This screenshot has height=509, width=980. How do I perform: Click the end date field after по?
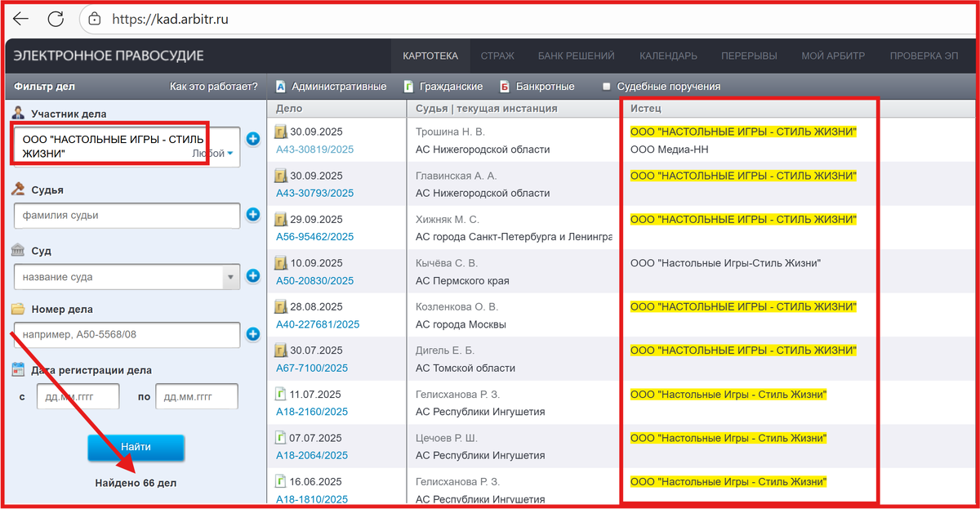coord(197,396)
